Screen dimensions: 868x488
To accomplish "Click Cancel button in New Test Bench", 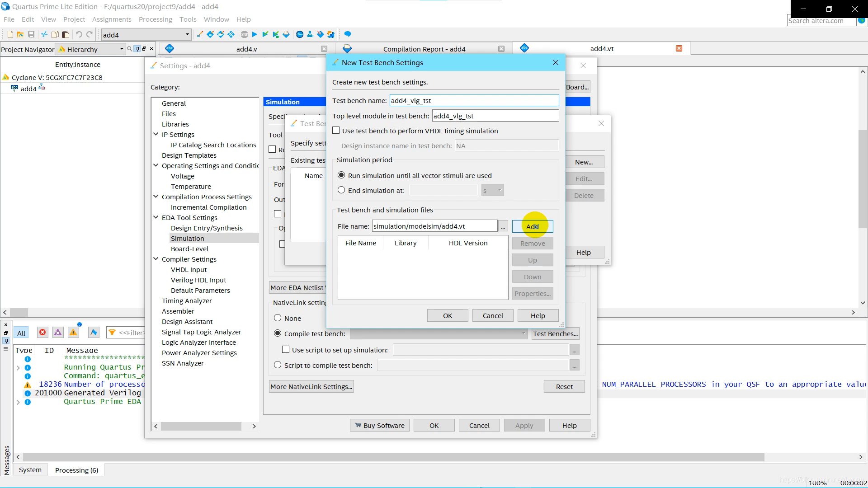I will point(492,315).
